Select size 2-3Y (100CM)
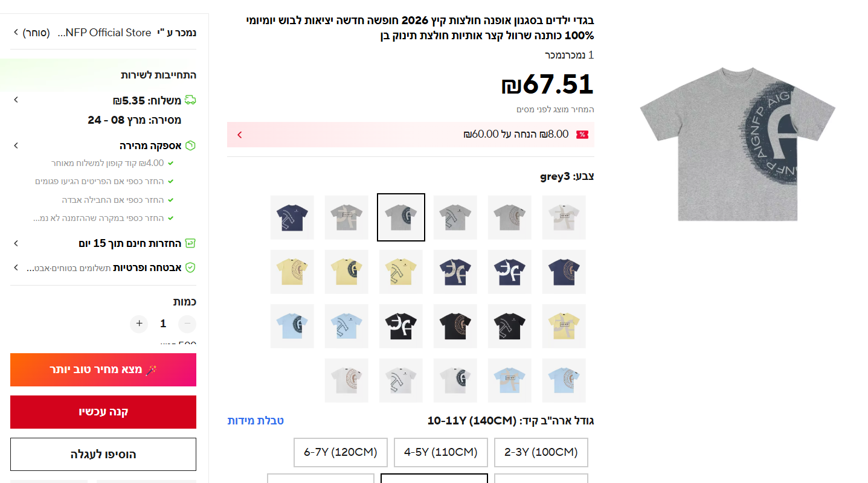Image resolution: width=868 pixels, height=483 pixels. point(541,452)
